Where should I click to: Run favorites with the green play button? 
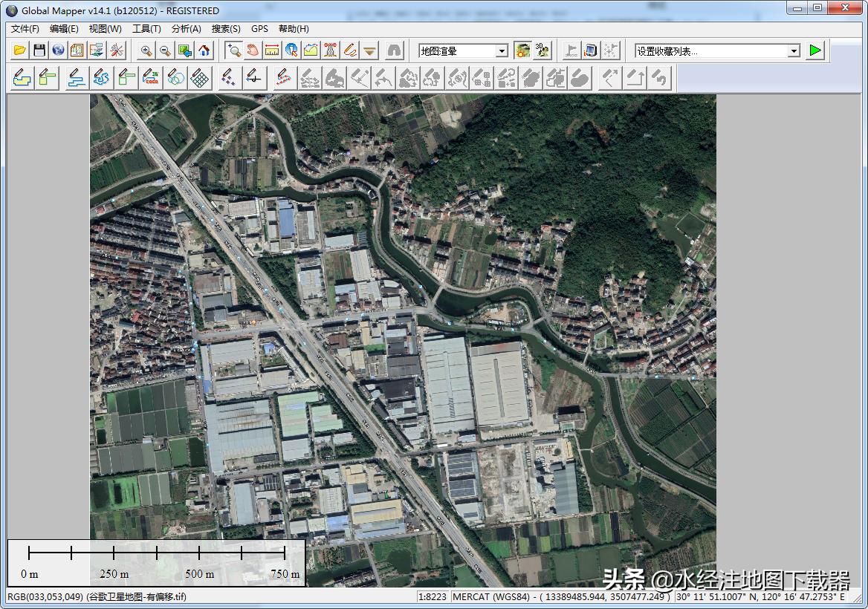tap(814, 51)
